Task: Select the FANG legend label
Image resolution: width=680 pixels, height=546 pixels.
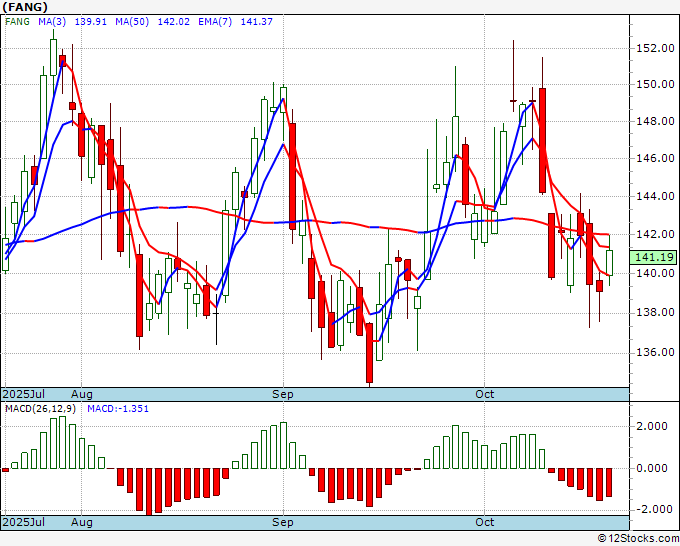Action: [x=19, y=21]
